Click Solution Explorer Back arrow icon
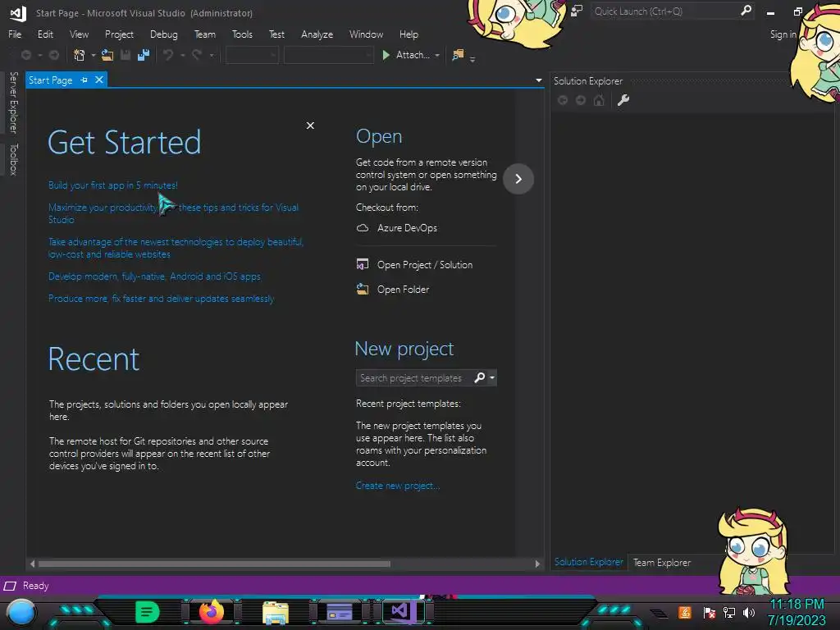The image size is (840, 630). [x=563, y=100]
